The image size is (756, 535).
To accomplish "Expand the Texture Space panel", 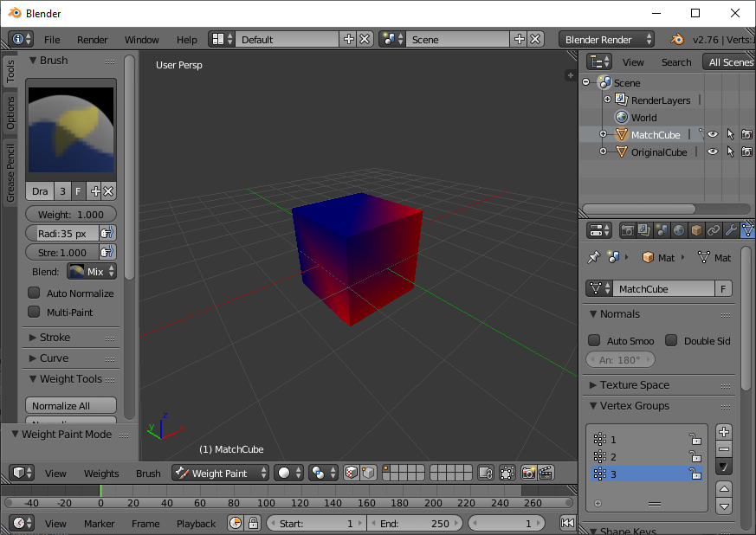I will click(x=593, y=384).
